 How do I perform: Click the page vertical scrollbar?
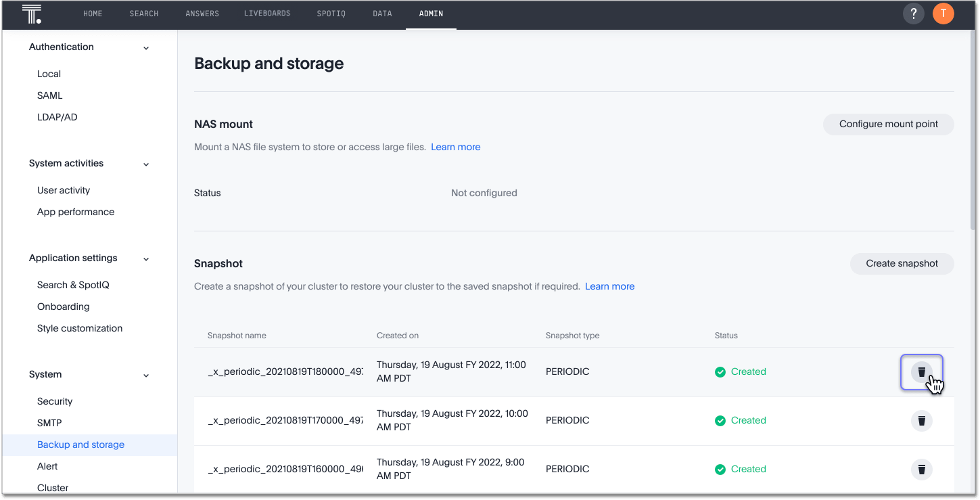coord(974,135)
